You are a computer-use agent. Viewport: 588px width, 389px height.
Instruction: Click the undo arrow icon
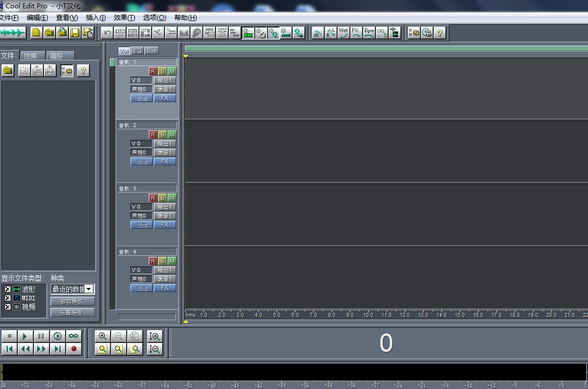pos(107,33)
